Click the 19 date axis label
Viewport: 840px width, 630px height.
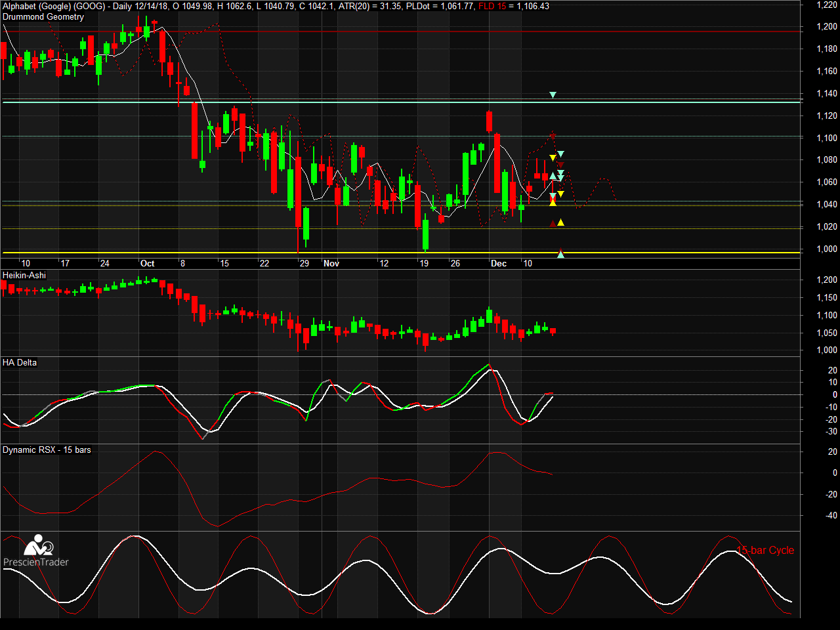pyautogui.click(x=425, y=263)
